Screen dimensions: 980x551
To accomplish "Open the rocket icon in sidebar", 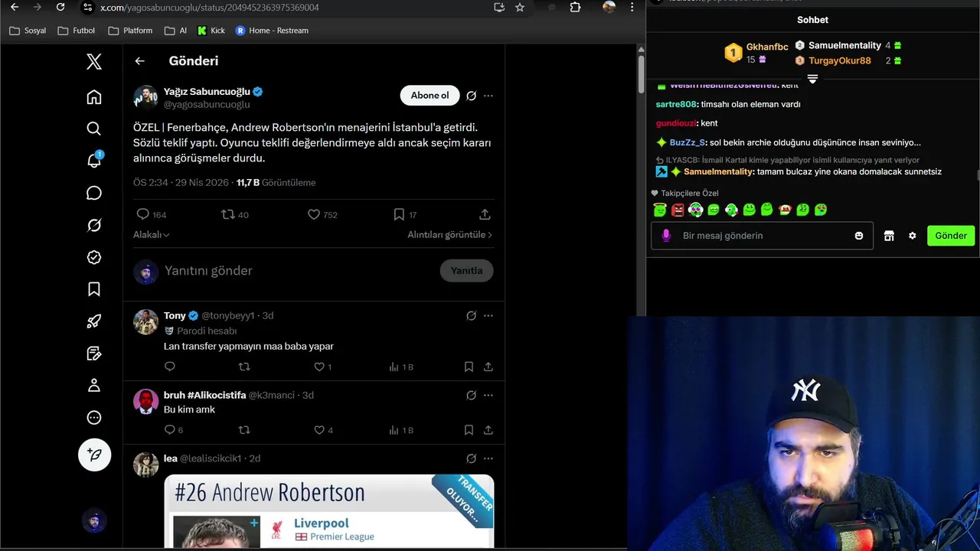I will pyautogui.click(x=94, y=321).
